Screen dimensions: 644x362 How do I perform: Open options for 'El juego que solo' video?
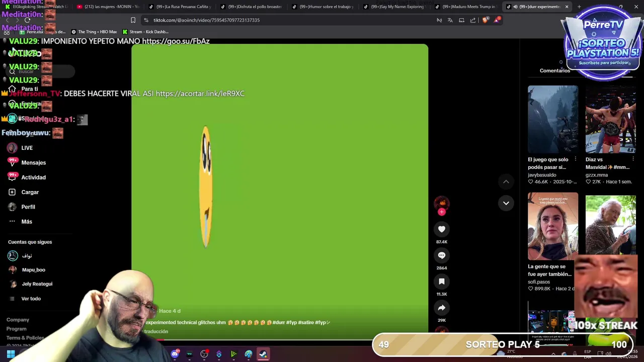[x=575, y=159]
